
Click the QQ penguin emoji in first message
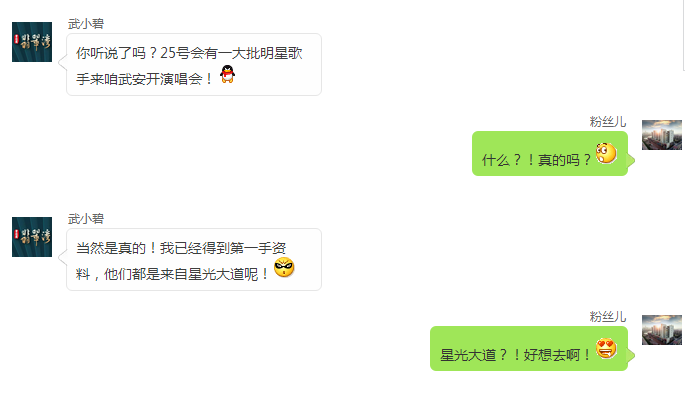tap(227, 74)
